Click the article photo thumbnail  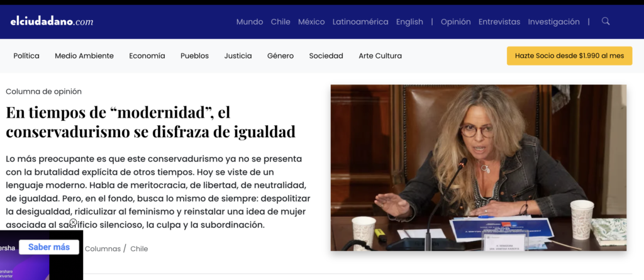tap(479, 168)
